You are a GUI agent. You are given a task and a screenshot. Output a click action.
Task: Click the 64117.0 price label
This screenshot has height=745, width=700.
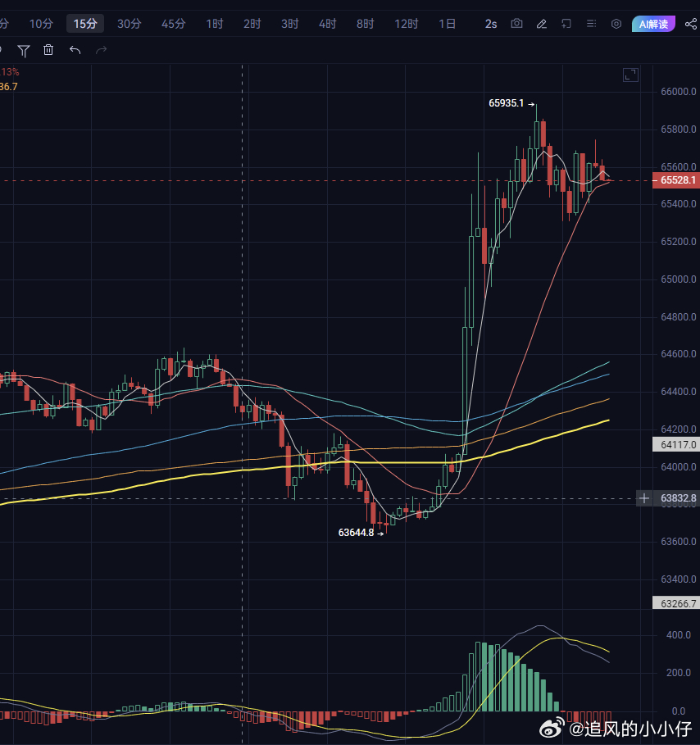pos(677,445)
